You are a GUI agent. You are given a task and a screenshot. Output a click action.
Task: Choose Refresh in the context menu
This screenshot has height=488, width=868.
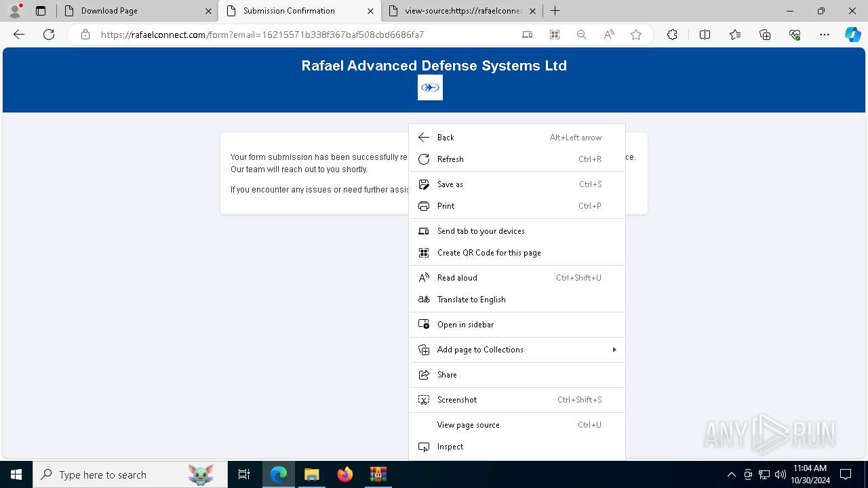pos(517,159)
